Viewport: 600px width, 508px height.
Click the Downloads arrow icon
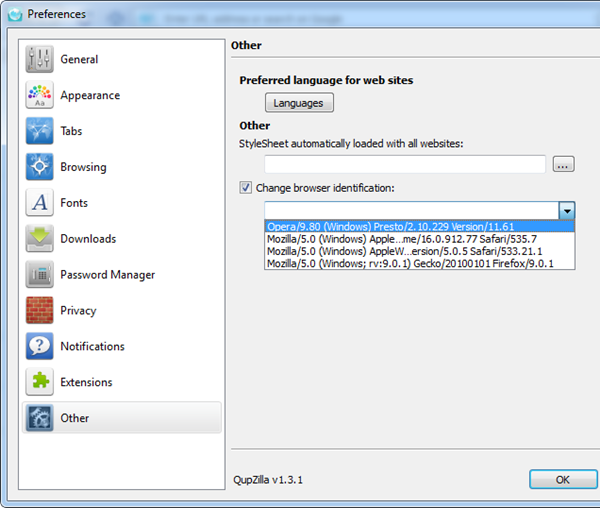[x=40, y=239]
